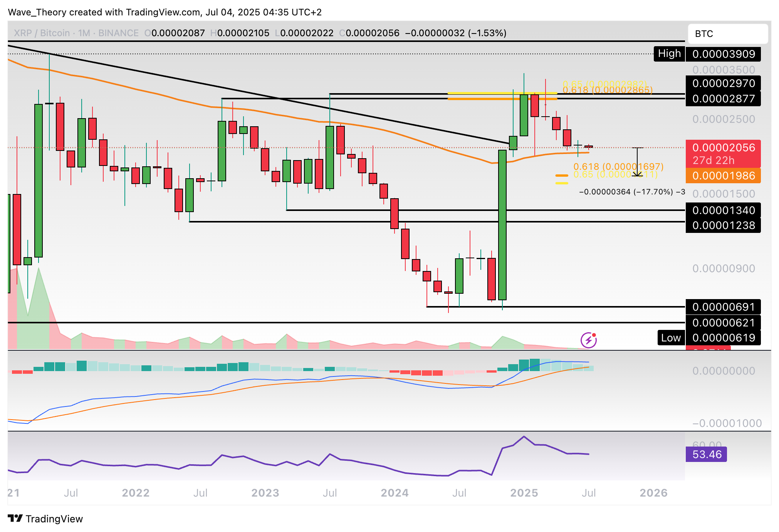
Task: Select the 2023 label on time axis
Action: [265, 493]
